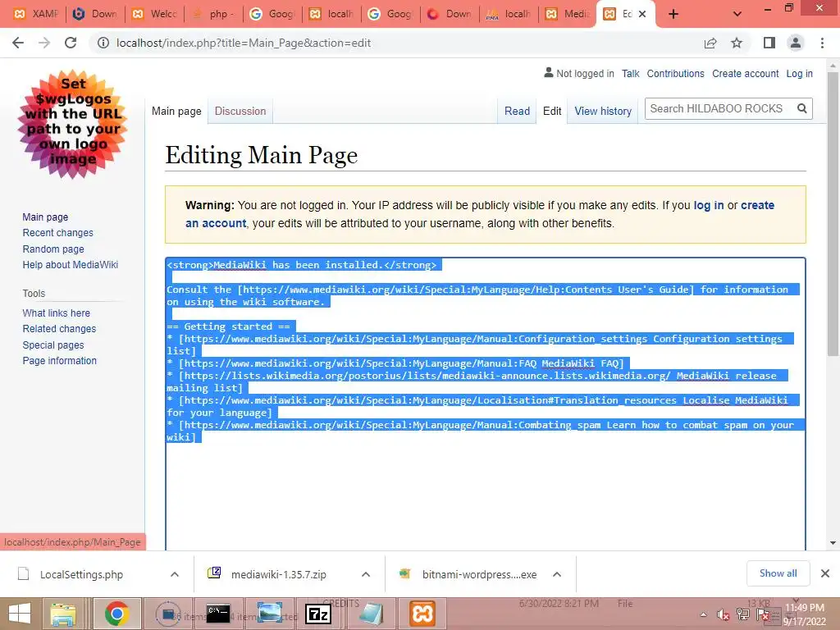The width and height of the screenshot is (840, 630).
Task: Open the Main page namespace tab
Action: (176, 112)
